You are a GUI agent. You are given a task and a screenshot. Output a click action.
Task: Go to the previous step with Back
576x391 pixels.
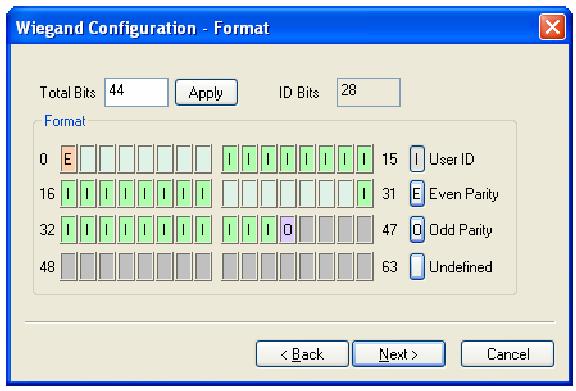(302, 354)
